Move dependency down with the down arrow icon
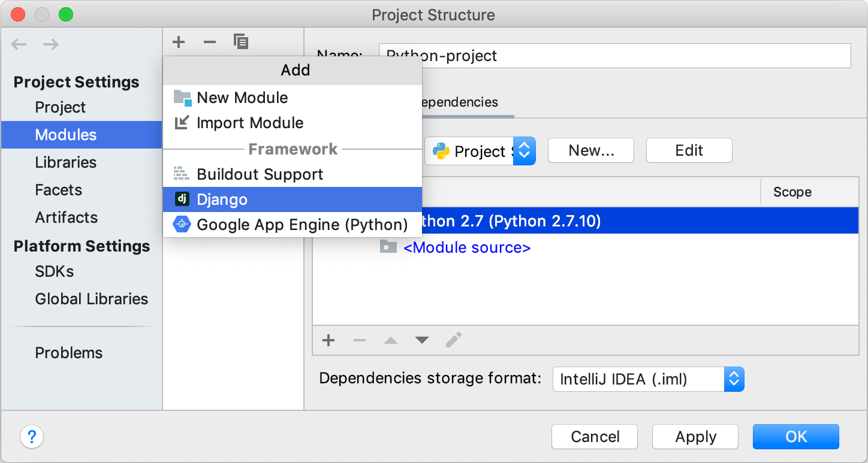Image resolution: width=868 pixels, height=463 pixels. pos(422,340)
